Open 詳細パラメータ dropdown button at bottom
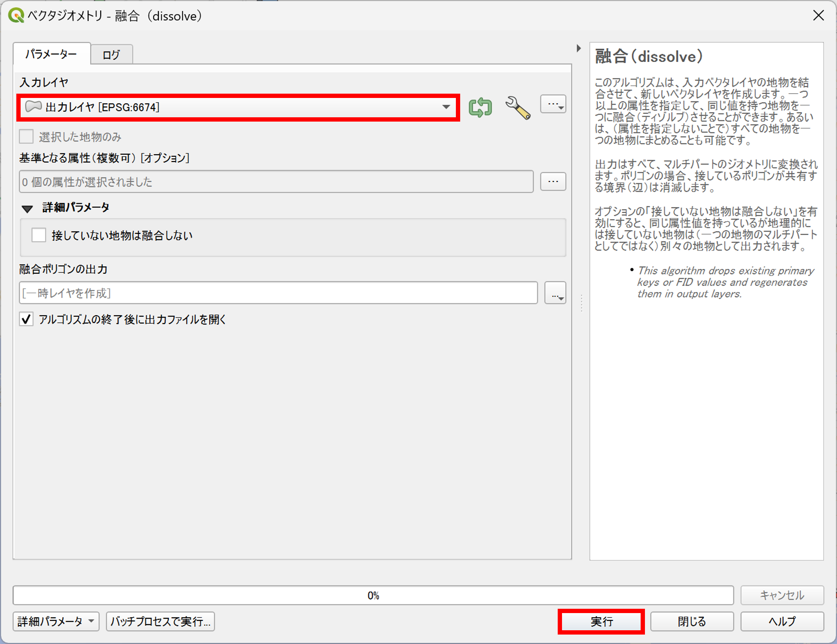This screenshot has height=644, width=837. click(x=56, y=621)
